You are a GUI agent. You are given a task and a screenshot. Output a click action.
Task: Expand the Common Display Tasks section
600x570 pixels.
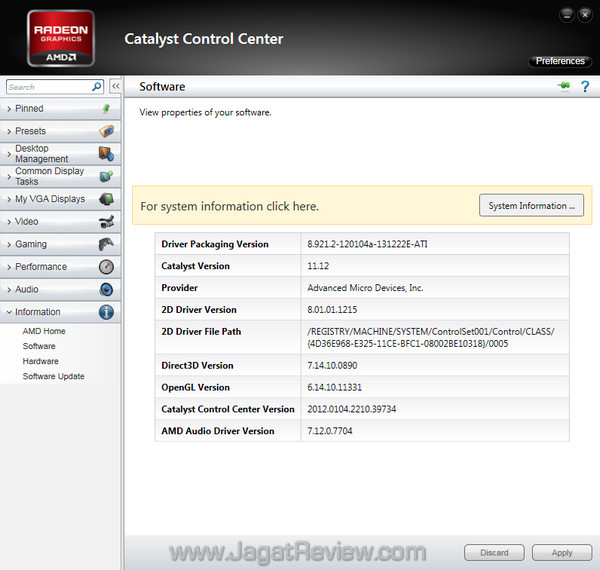[60, 176]
